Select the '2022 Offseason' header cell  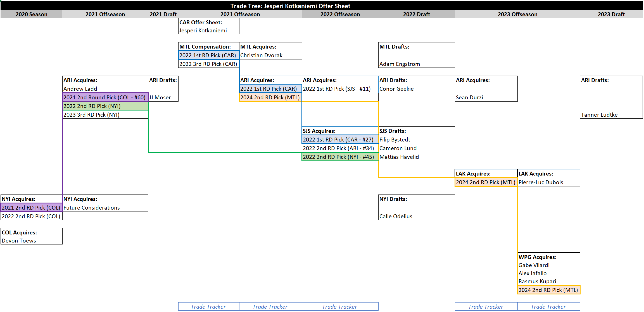[340, 14]
